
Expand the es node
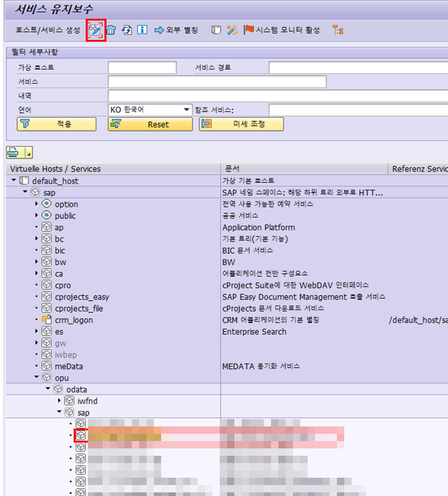(x=37, y=331)
